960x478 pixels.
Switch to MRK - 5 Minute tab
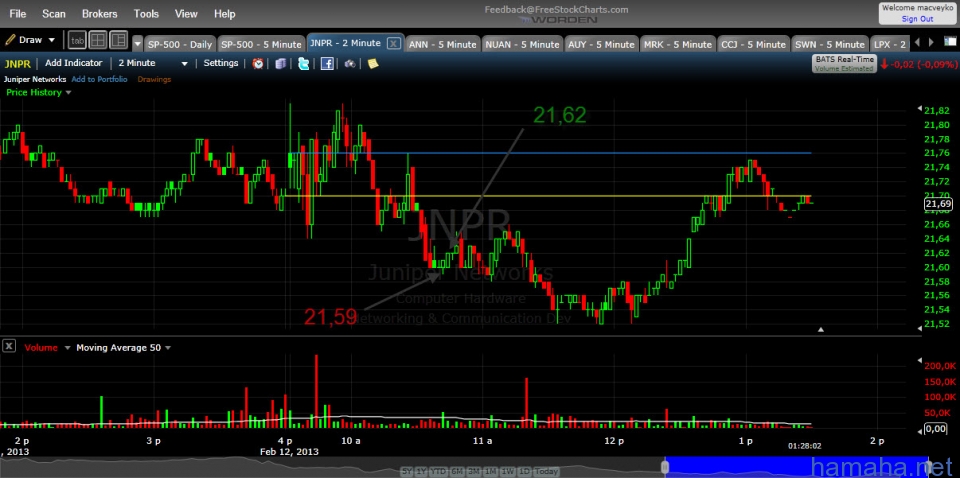(678, 44)
